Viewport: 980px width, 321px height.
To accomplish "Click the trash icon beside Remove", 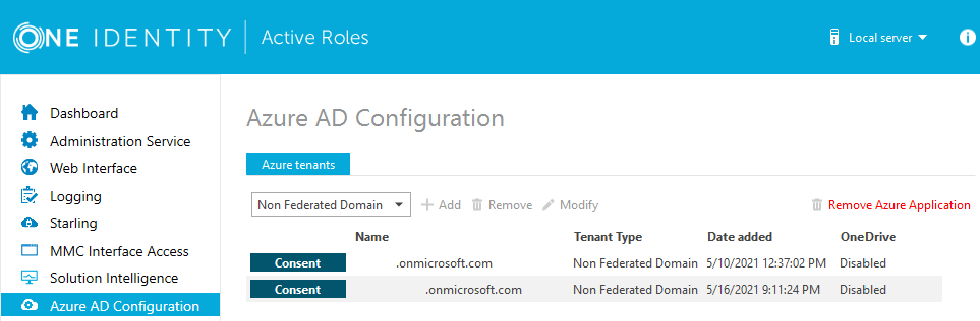I will pos(477,205).
